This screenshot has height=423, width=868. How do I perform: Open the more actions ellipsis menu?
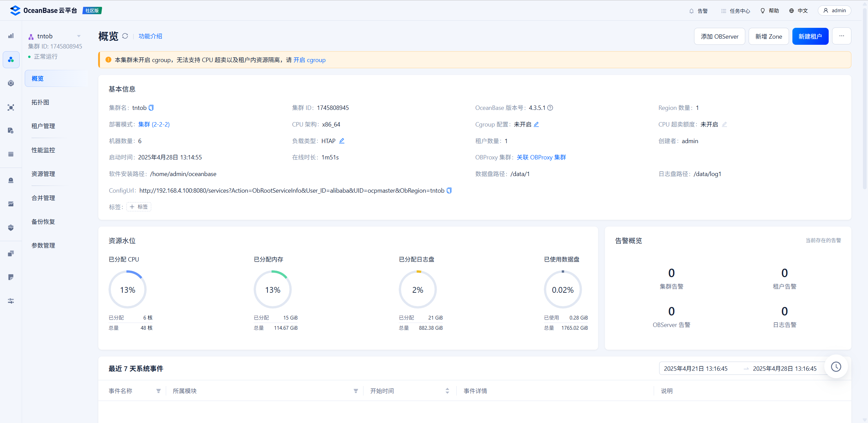point(842,36)
